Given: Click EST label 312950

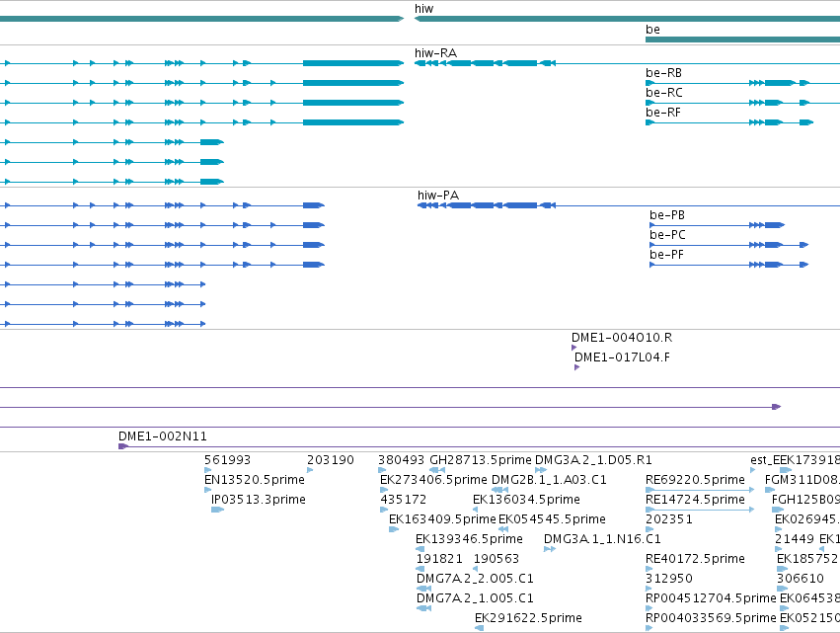Looking at the screenshot, I should [x=668, y=579].
